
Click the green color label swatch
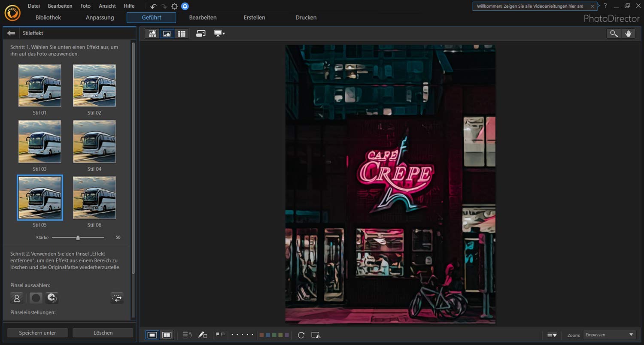274,335
